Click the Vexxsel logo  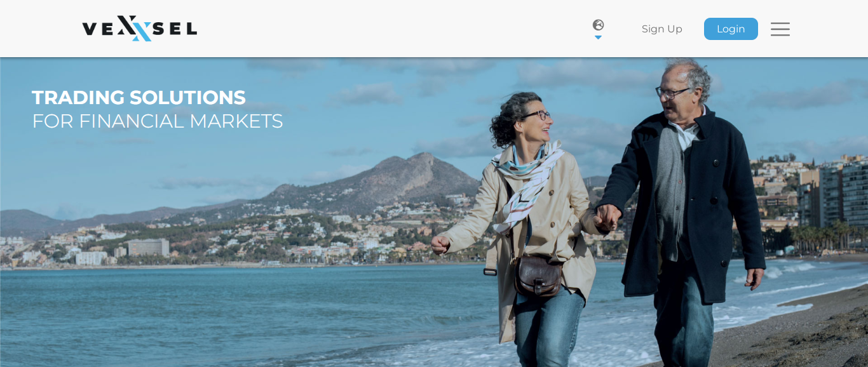[140, 29]
